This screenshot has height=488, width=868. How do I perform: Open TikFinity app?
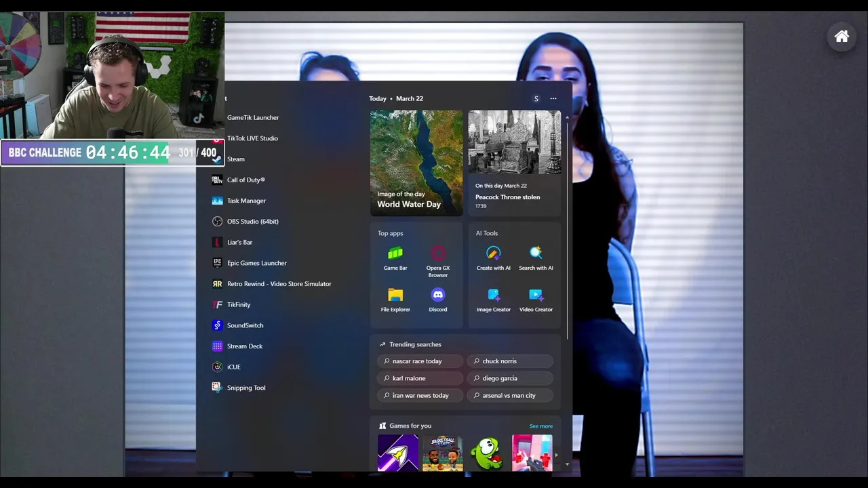(231, 305)
